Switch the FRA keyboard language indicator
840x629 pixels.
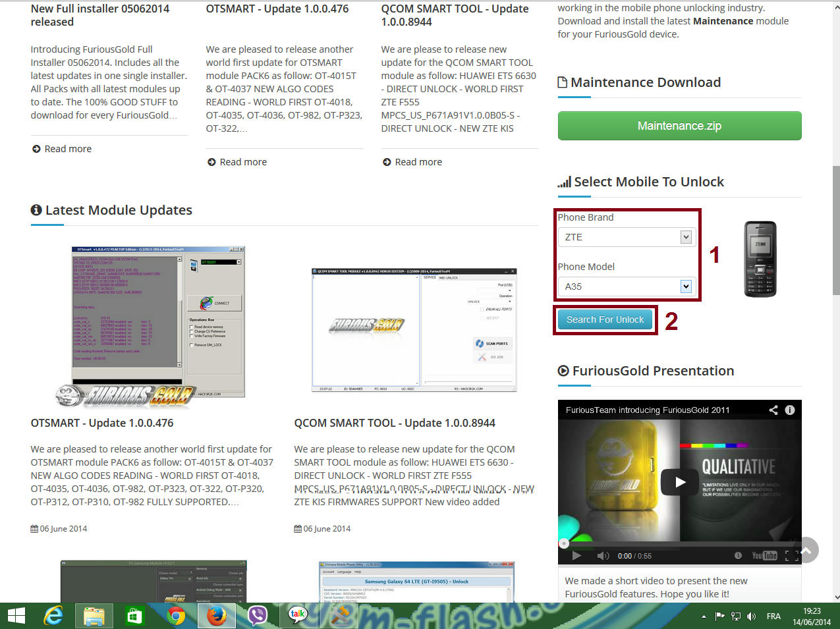coord(773,616)
